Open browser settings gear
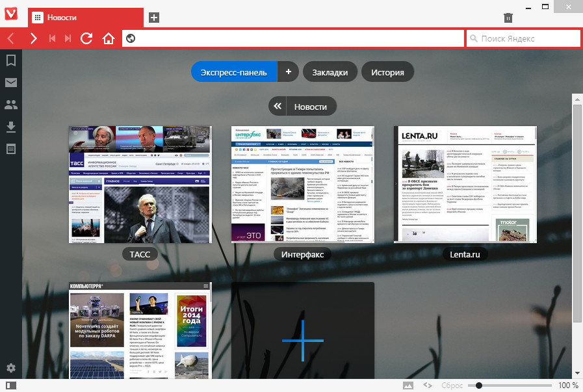583x392 pixels. click(11, 368)
